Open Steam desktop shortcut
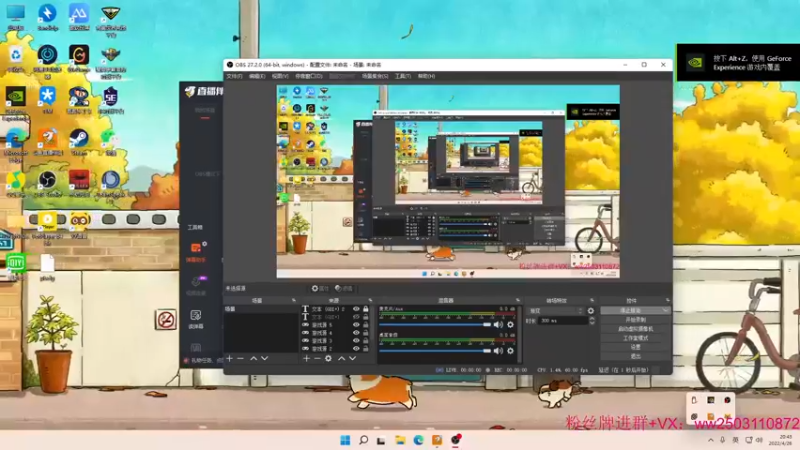This screenshot has width=800, height=450. [x=79, y=142]
